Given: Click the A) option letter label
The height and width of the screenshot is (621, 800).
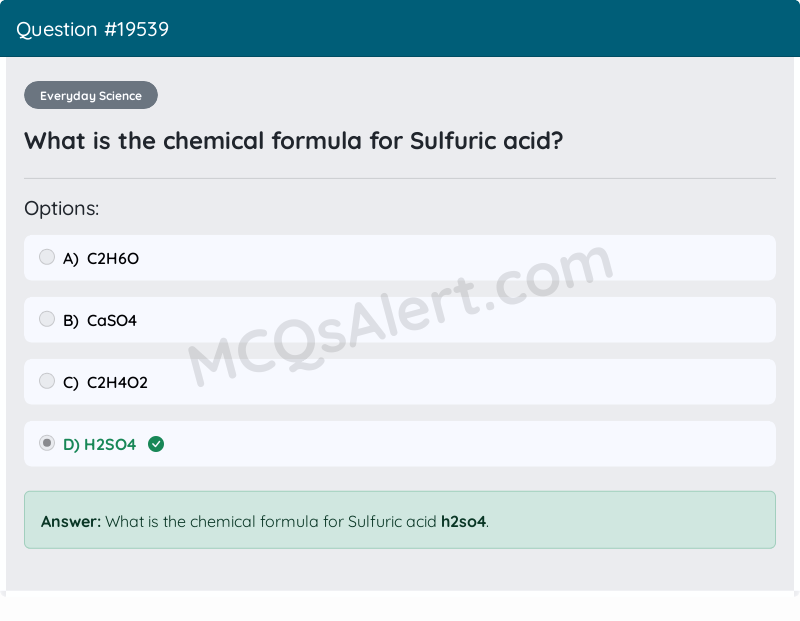Looking at the screenshot, I should [x=70, y=258].
